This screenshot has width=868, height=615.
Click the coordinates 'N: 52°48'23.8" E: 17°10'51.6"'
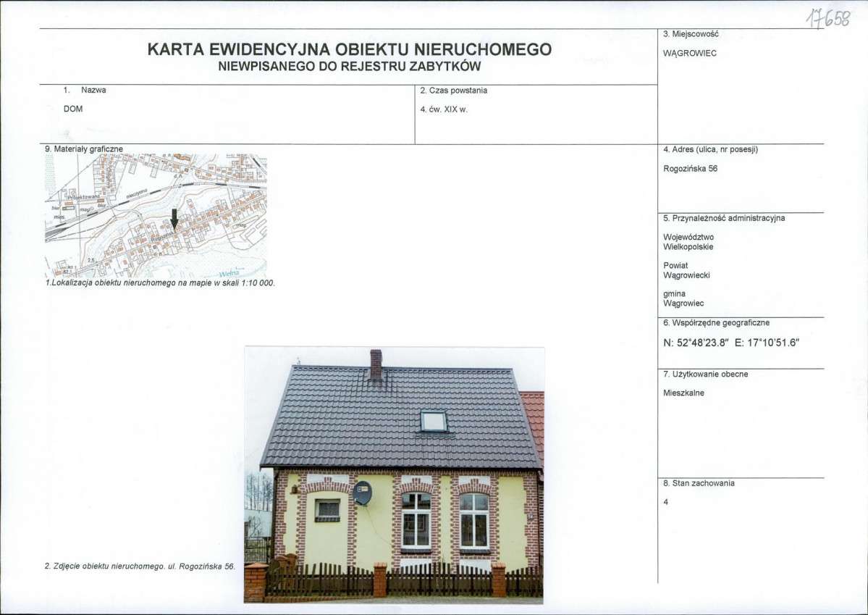point(731,343)
